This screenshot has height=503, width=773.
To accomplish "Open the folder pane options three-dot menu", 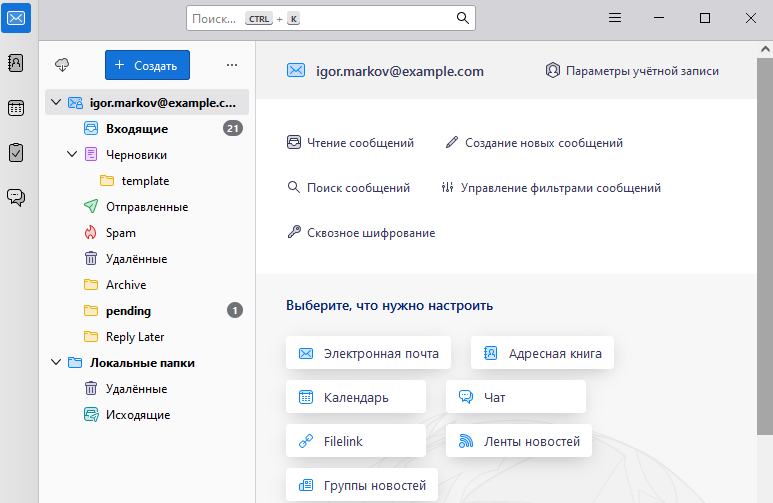I will tap(232, 65).
